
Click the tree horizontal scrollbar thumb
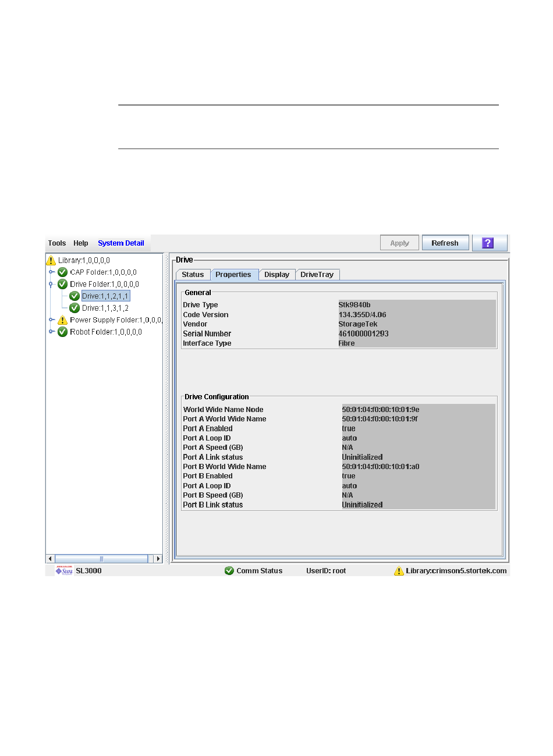tap(102, 559)
